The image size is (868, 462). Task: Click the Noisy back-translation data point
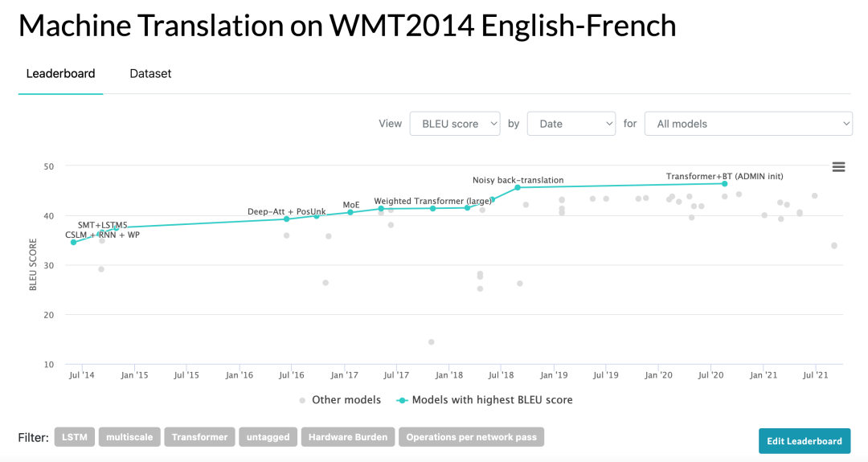coord(518,187)
